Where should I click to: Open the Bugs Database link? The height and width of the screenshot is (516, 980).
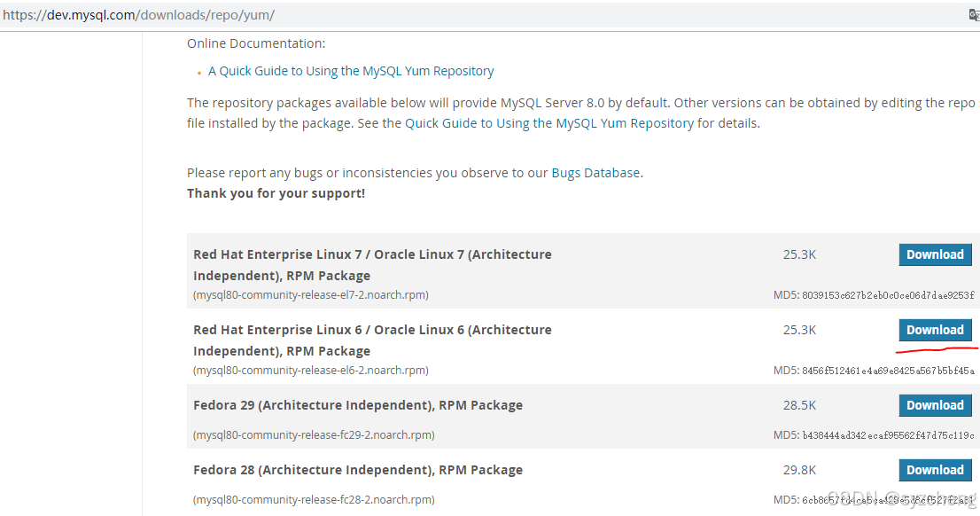click(595, 173)
